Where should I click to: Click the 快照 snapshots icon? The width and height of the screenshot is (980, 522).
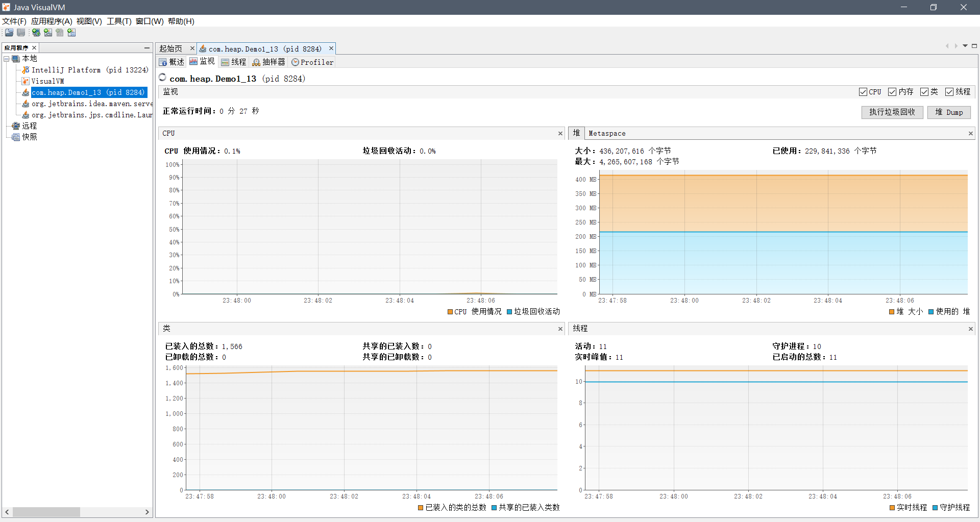16,137
